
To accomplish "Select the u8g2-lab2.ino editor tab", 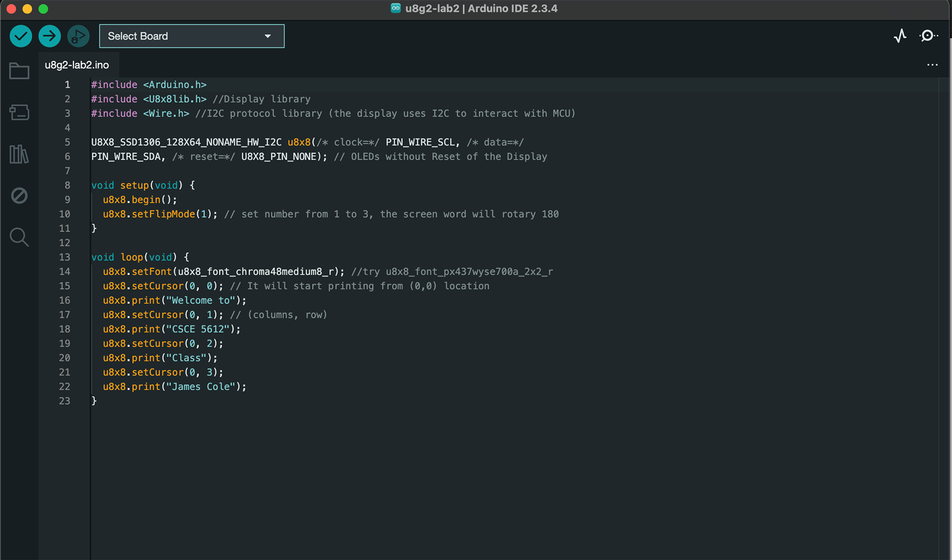I will point(77,65).
